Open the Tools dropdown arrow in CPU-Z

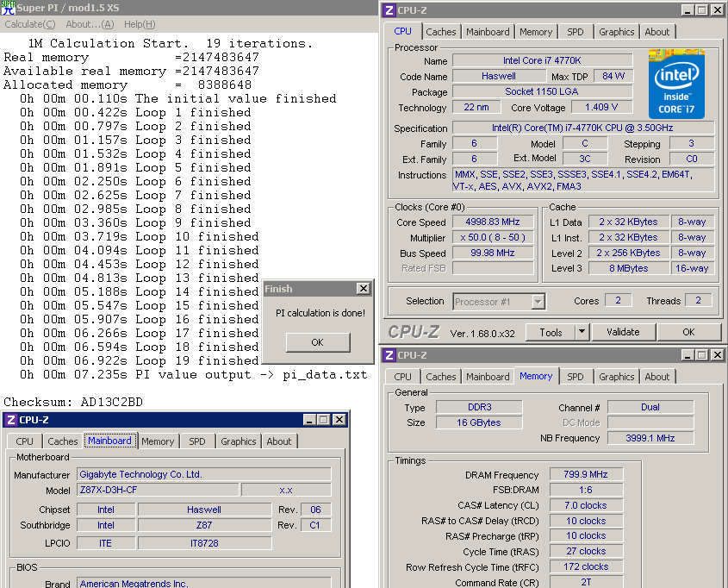pyautogui.click(x=582, y=332)
